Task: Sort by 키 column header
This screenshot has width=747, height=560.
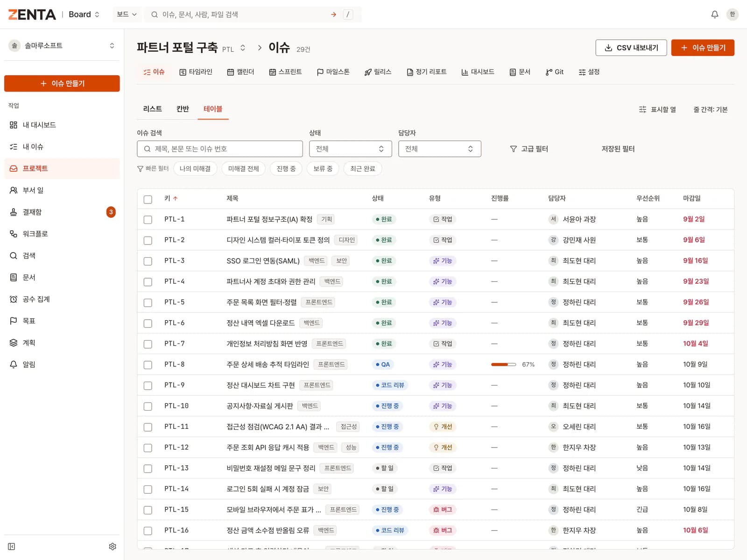Action: (171, 198)
